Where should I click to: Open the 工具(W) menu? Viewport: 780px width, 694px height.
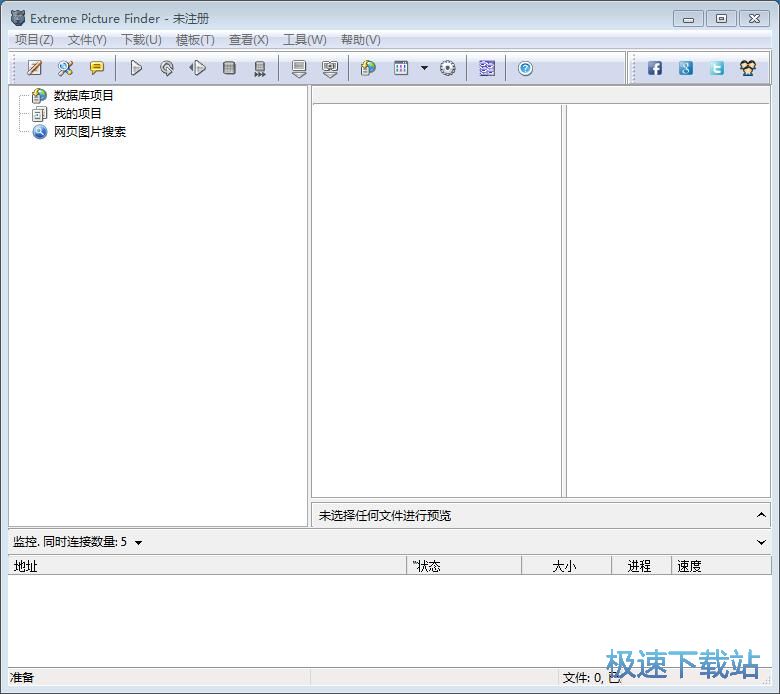(x=304, y=40)
